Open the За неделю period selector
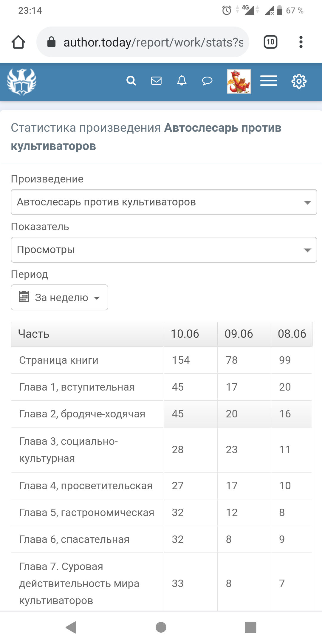The width and height of the screenshot is (322, 644). click(59, 298)
